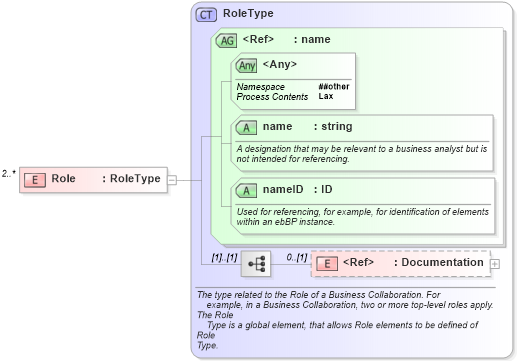Click the '<Ref>' label next to AG icon

point(258,39)
